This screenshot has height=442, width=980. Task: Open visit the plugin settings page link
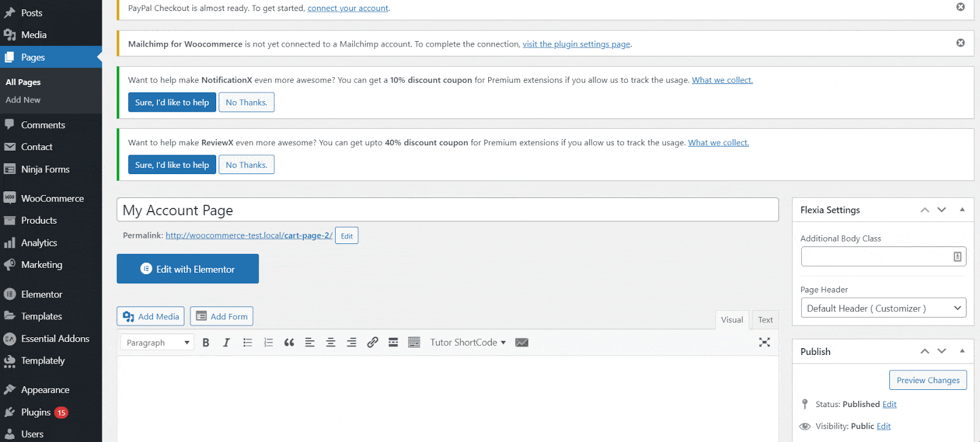tap(576, 44)
